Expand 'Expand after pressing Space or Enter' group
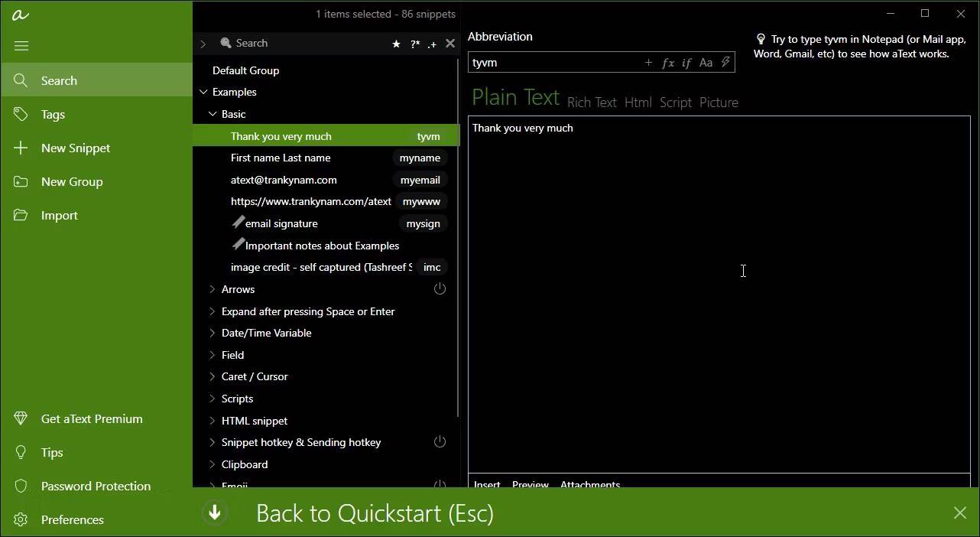 (213, 311)
